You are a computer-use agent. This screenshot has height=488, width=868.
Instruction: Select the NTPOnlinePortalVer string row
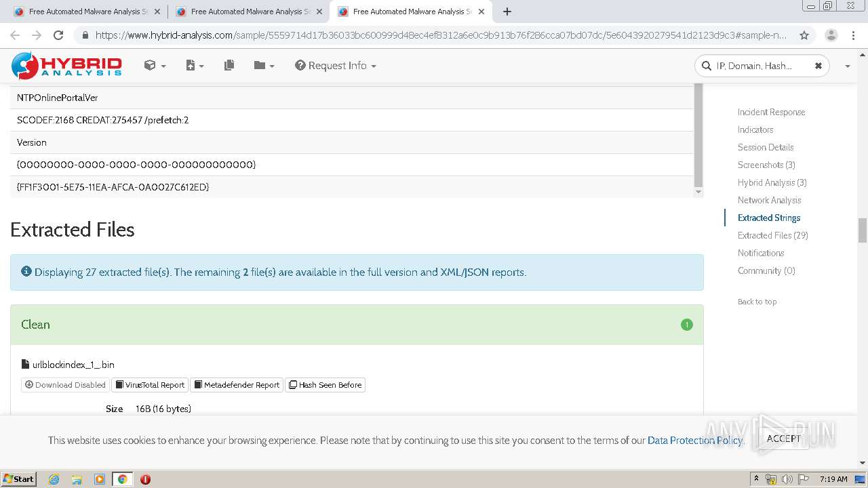point(352,98)
